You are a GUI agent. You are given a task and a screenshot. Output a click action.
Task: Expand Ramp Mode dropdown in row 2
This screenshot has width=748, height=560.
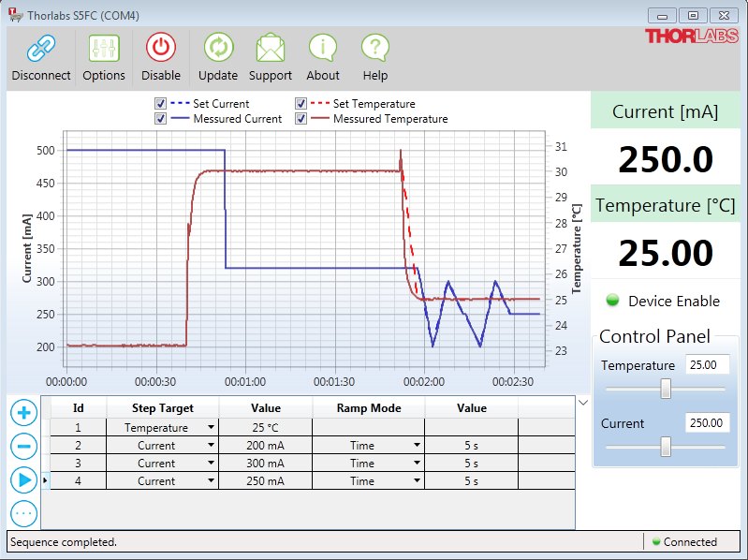417,446
